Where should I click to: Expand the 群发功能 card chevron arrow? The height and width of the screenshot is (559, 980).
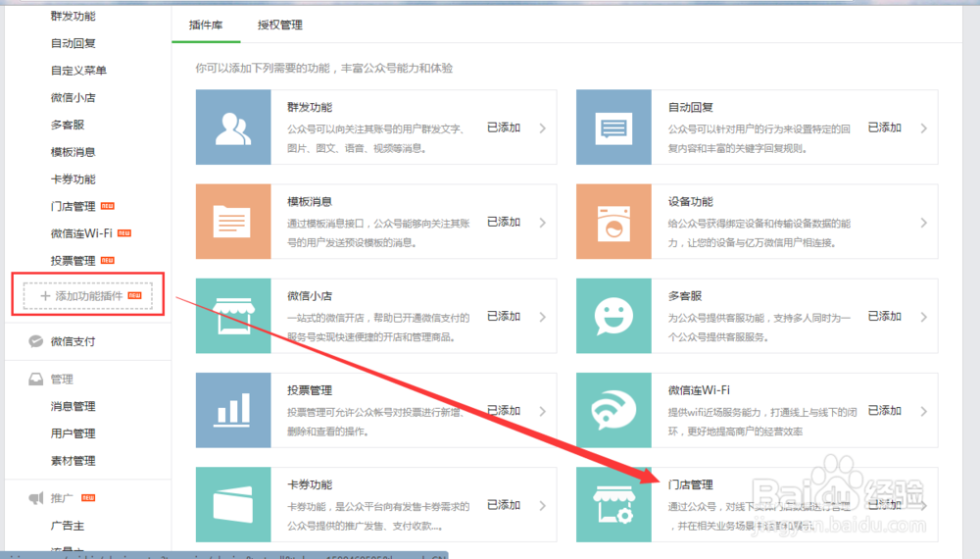click(x=543, y=128)
